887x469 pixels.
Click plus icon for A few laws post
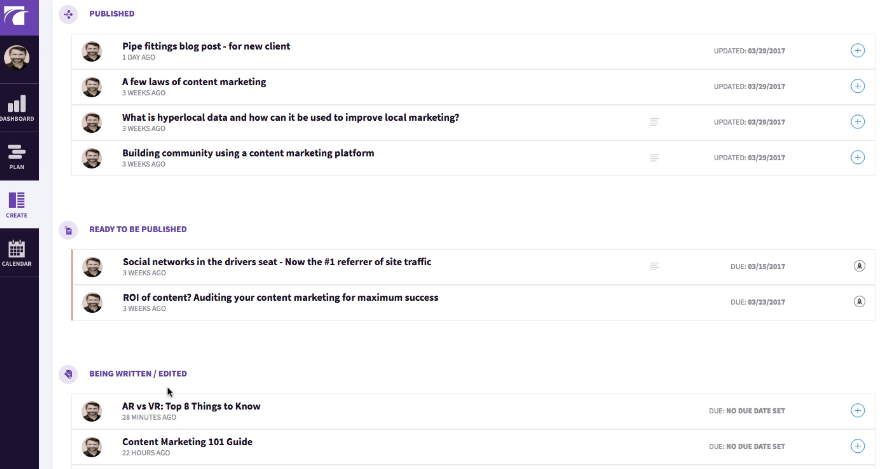pyautogui.click(x=857, y=86)
